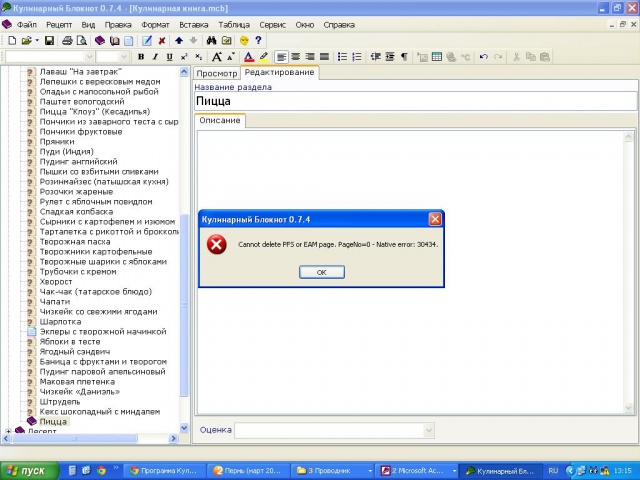The image size is (640, 480).
Task: Expand the Десерт tree node
Action: click(8, 431)
